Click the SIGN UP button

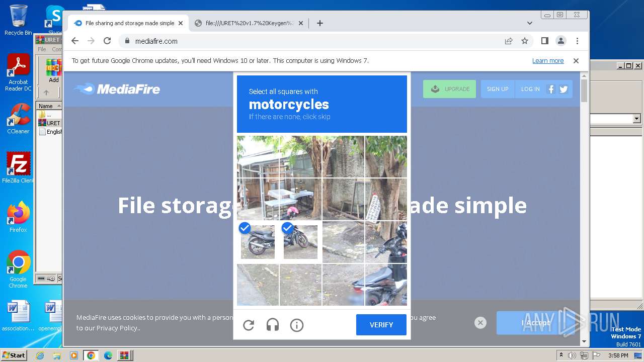(498, 89)
